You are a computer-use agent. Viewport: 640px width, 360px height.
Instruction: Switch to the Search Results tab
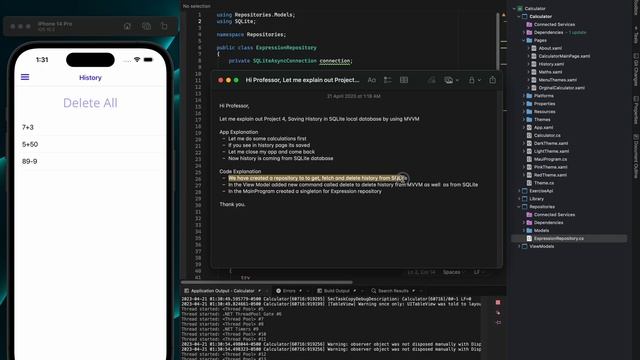pos(393,291)
